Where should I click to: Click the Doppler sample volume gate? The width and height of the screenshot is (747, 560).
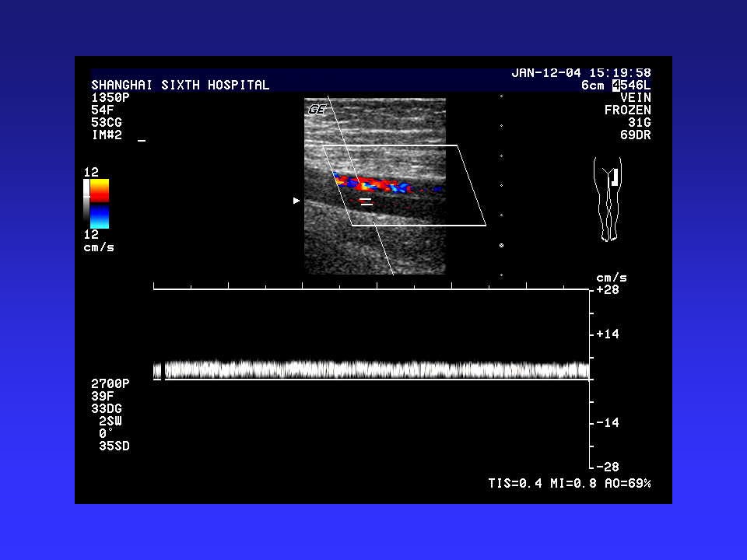(366, 201)
